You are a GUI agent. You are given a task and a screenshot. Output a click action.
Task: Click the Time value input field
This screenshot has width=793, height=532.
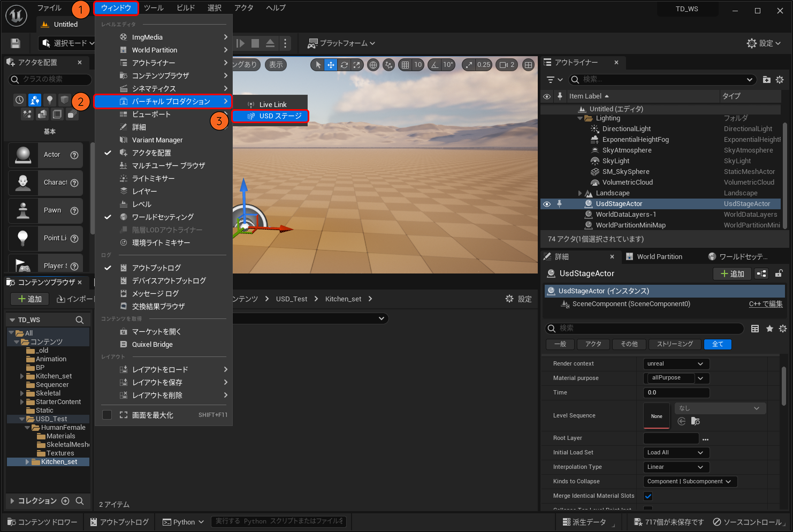click(676, 393)
